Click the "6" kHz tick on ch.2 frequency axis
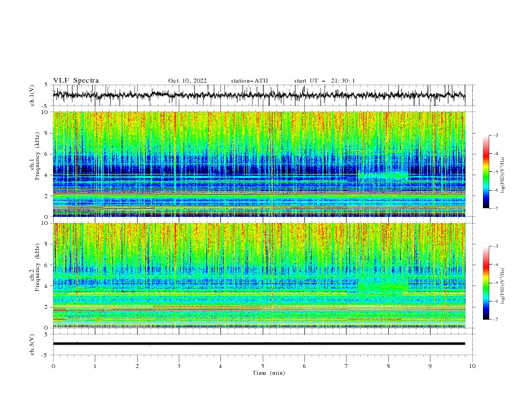The height and width of the screenshot is (411, 532). (46, 265)
